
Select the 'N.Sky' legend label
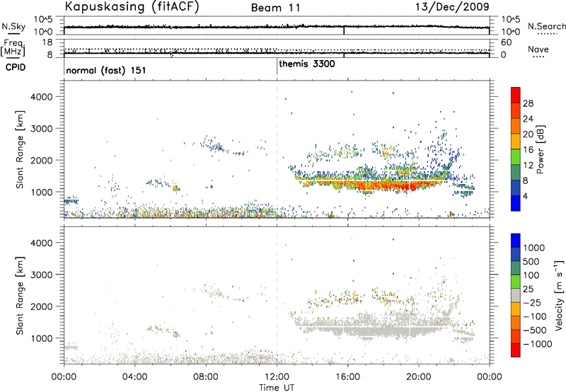(13, 26)
